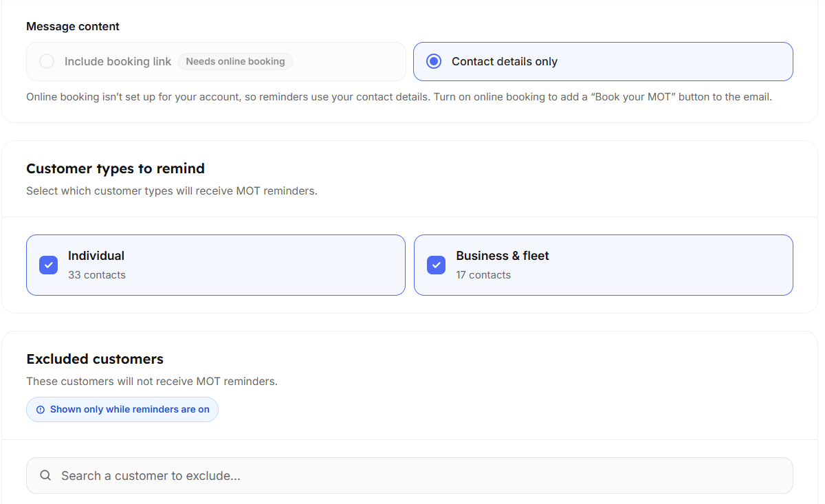This screenshot has width=825, height=504.
Task: Uncheck the Individual customer type checkbox
Action: click(x=49, y=265)
